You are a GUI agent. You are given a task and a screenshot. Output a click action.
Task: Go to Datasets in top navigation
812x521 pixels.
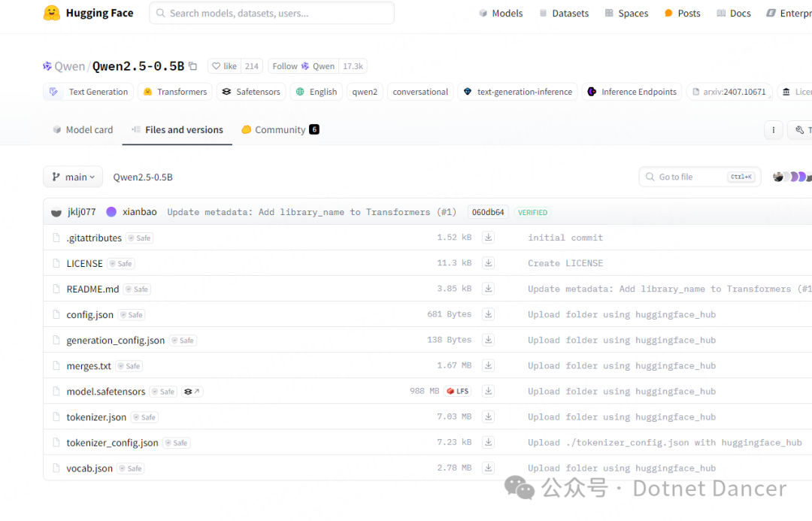click(564, 14)
